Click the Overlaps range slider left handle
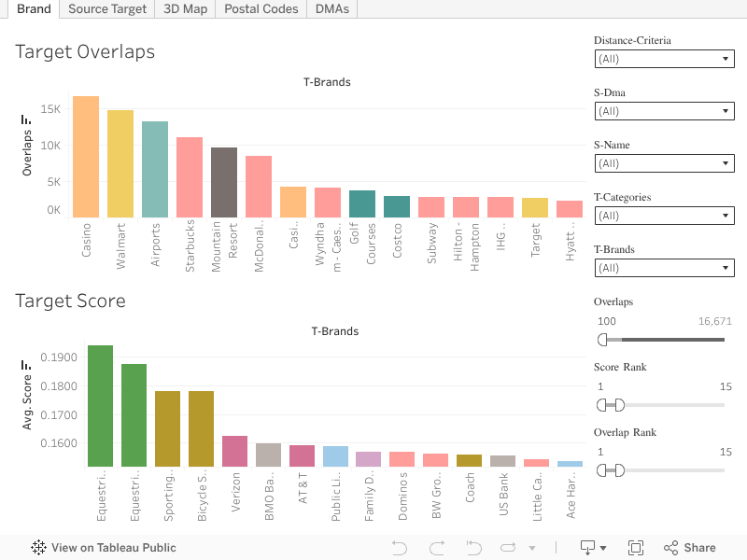This screenshot has width=747, height=560. coord(602,340)
